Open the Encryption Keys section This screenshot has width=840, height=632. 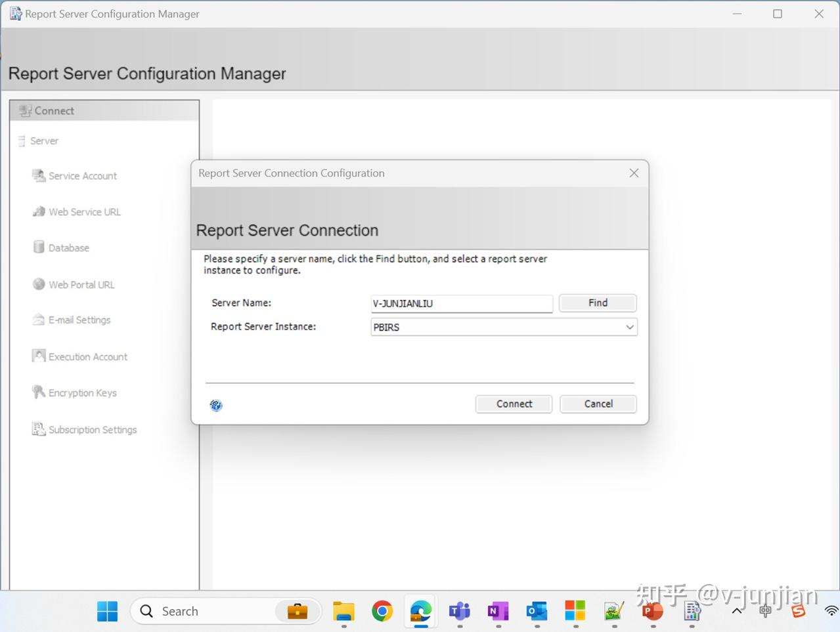point(83,392)
